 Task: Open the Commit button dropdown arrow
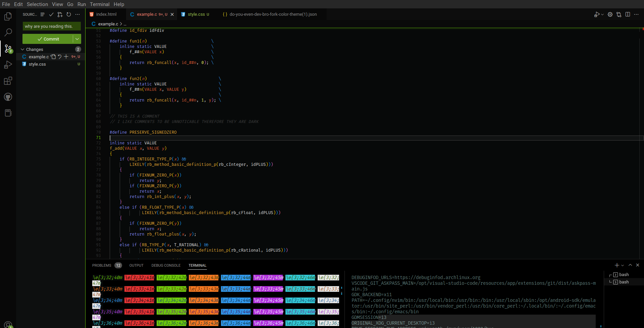coord(77,39)
